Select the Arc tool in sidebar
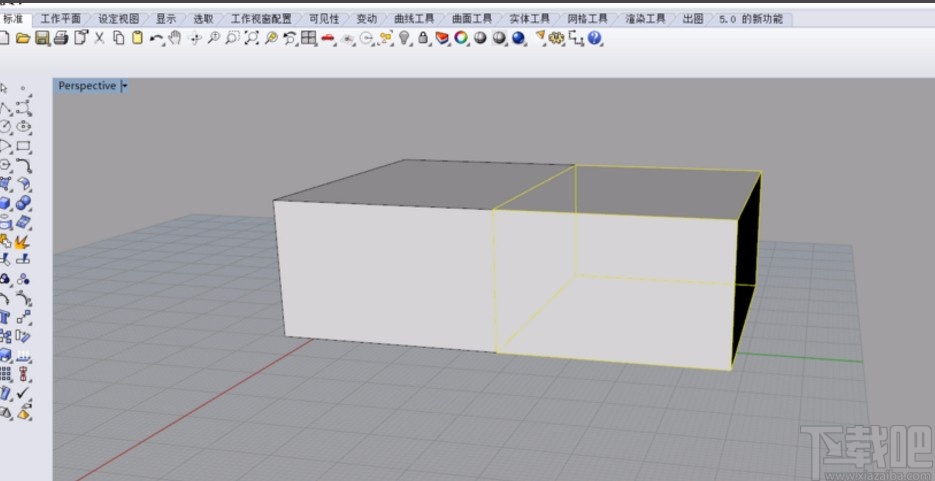The image size is (935, 481). coord(5,145)
